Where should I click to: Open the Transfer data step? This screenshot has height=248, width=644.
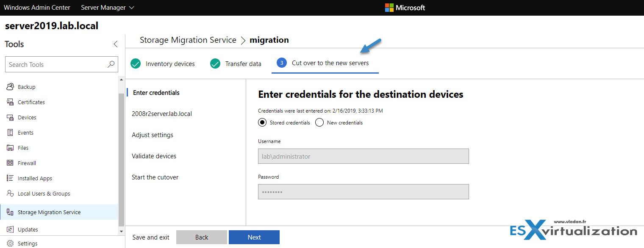(x=243, y=64)
